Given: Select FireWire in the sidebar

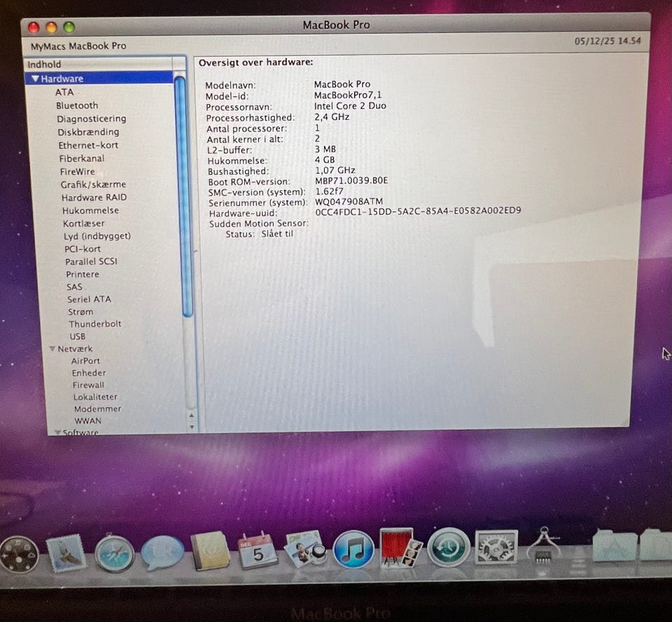Looking at the screenshot, I should pos(78,172).
